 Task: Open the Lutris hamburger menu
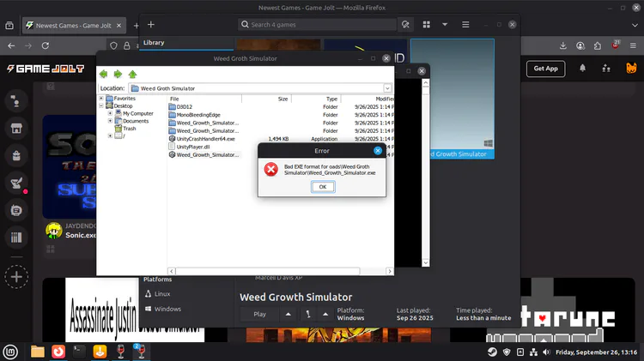coord(465,25)
